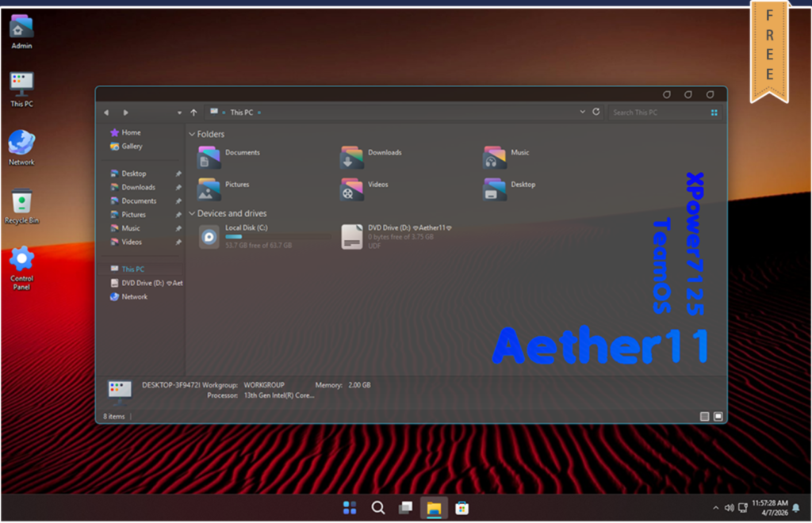This screenshot has width=812, height=523.
Task: Click the Search This PC field
Action: [658, 113]
